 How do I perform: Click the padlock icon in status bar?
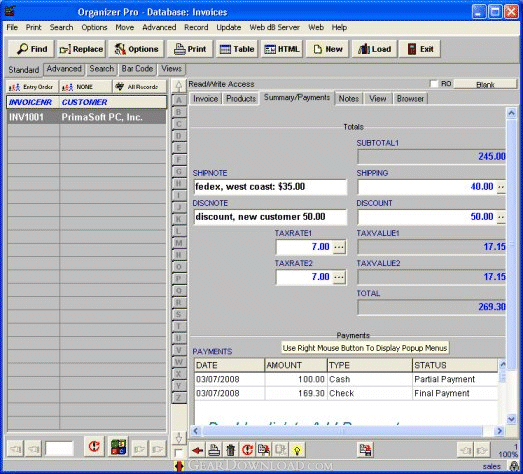pos(514,466)
